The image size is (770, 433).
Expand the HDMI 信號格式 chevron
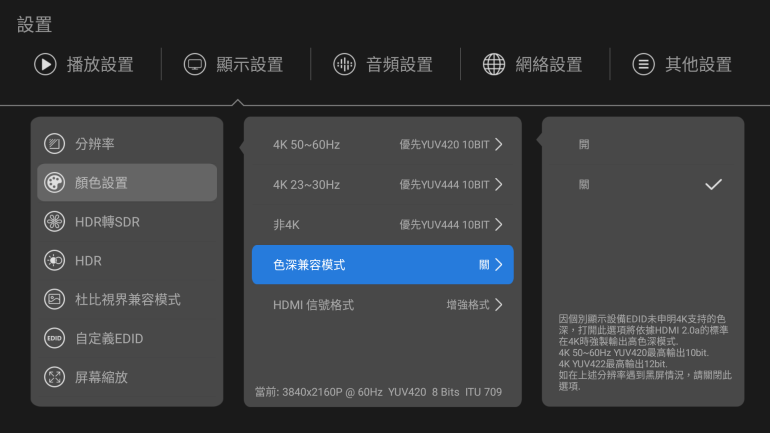click(499, 305)
